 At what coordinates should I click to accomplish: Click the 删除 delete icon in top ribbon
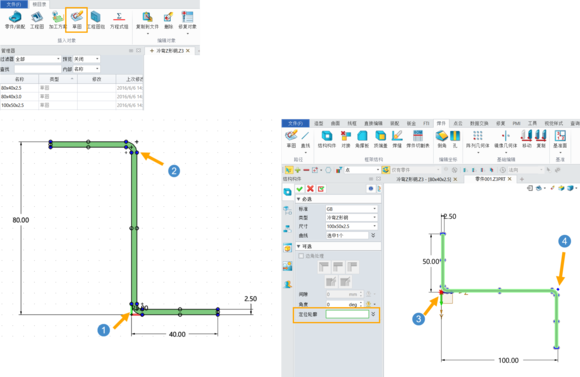tap(168, 17)
